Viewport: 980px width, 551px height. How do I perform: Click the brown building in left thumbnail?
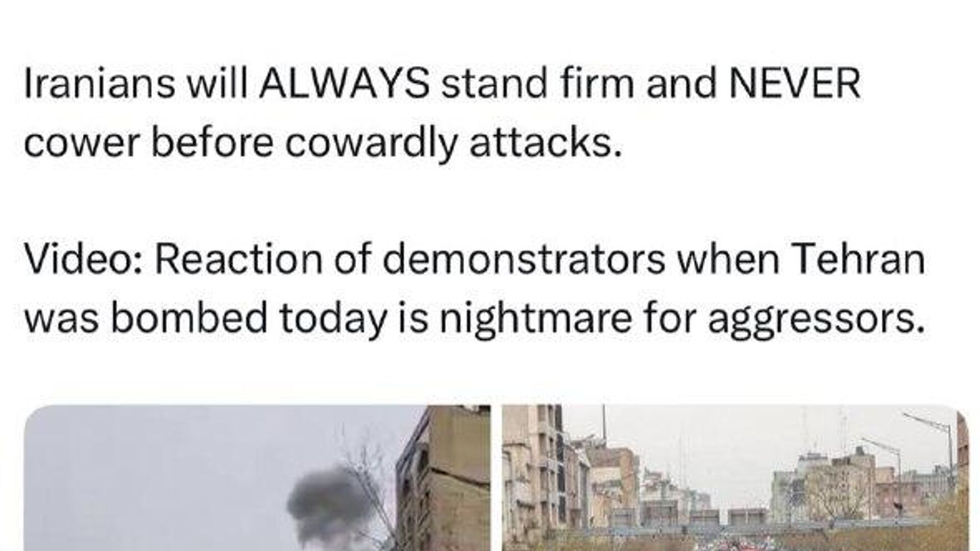pyautogui.click(x=443, y=480)
